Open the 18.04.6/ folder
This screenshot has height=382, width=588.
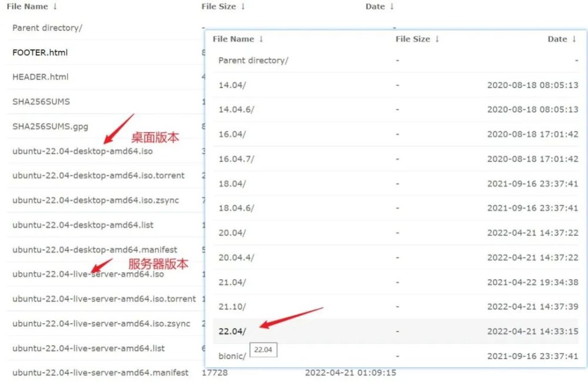point(236,208)
